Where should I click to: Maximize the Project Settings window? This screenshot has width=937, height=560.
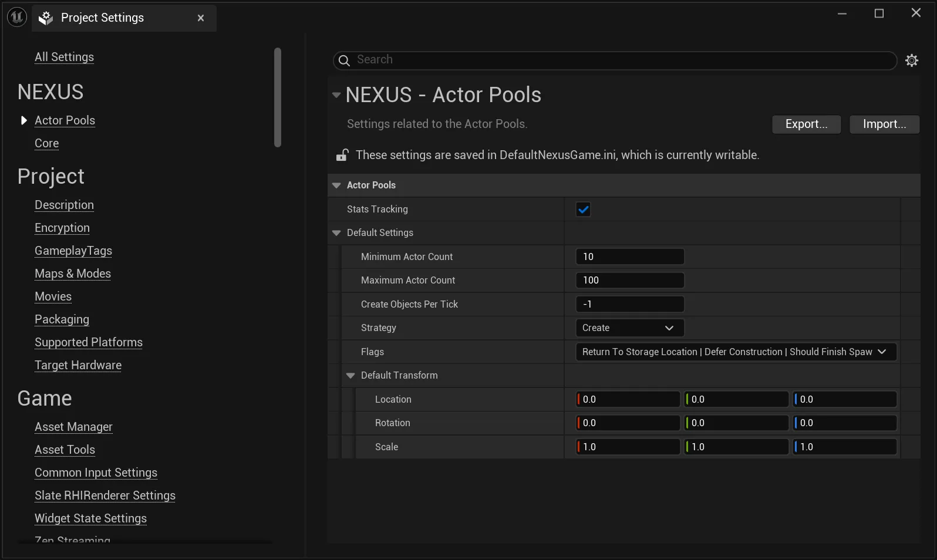pyautogui.click(x=879, y=14)
